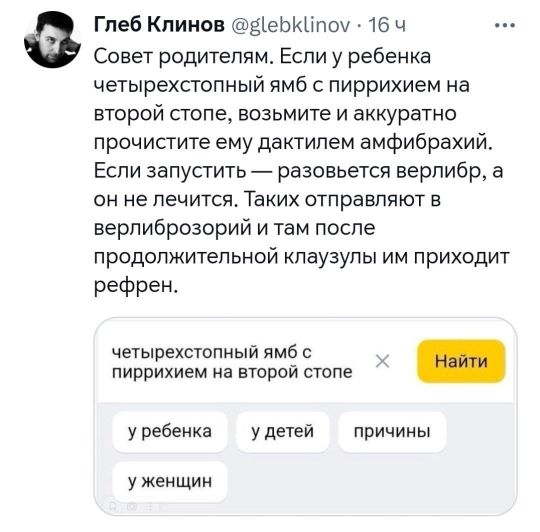Image resolution: width=540 pixels, height=532 pixels.
Task: Click the faint camera icon under suggestions
Action: [132, 506]
